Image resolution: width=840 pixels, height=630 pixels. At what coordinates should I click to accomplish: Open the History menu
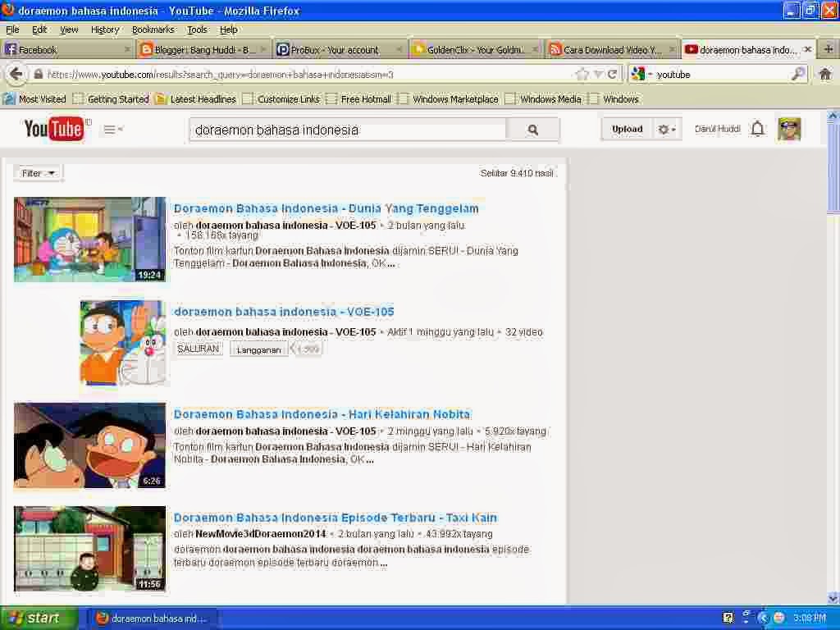(x=105, y=30)
